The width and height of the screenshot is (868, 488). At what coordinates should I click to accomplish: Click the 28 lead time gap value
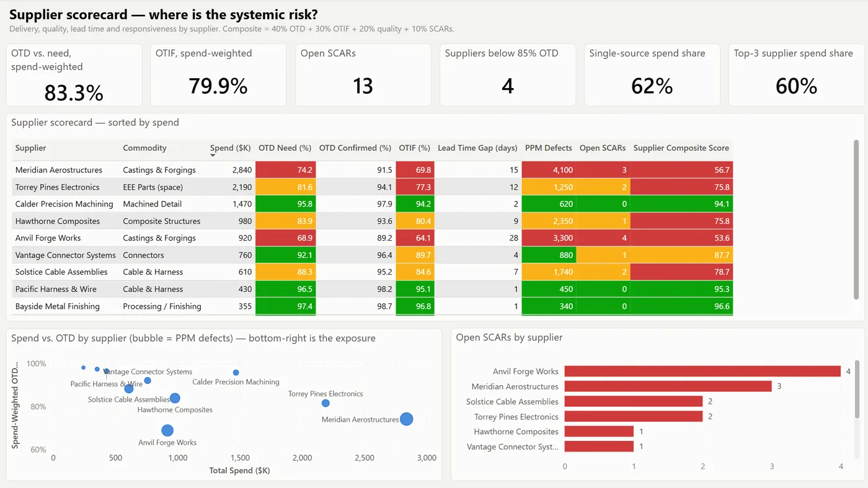pos(513,238)
